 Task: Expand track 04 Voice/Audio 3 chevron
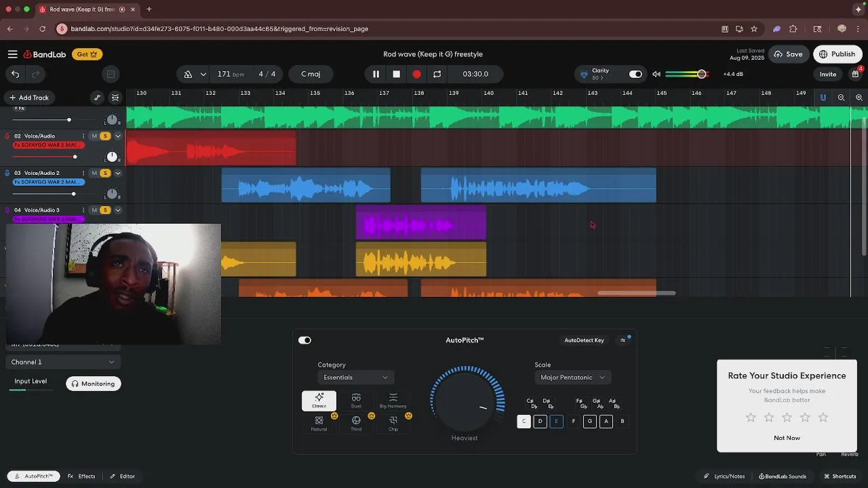(117, 210)
